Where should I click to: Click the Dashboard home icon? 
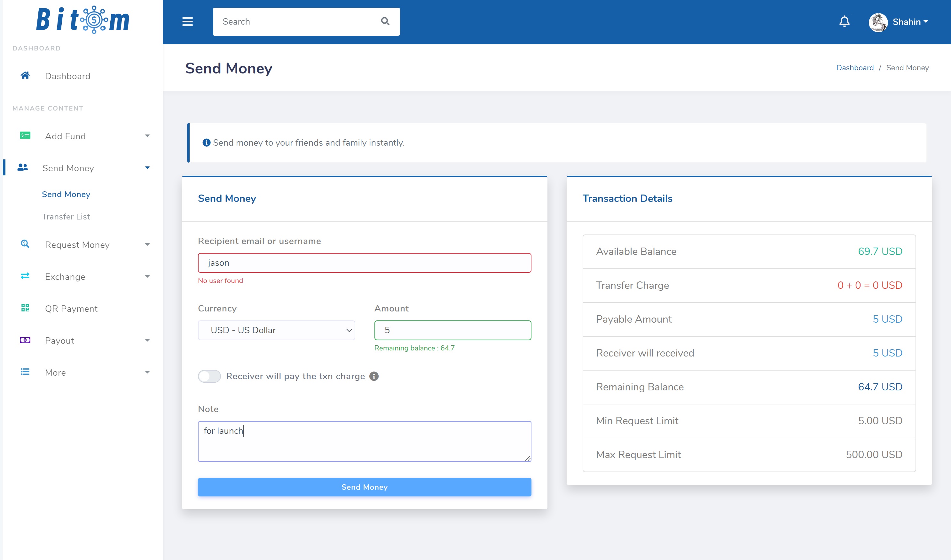pos(25,75)
